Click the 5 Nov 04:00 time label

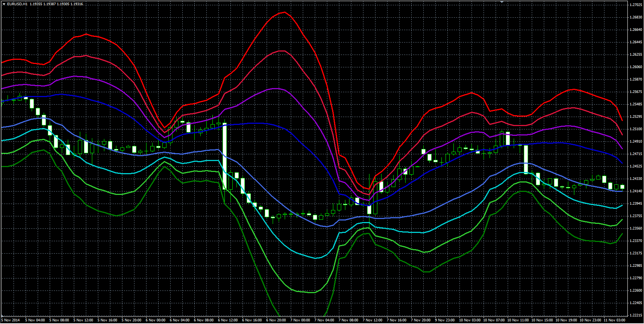(35, 320)
